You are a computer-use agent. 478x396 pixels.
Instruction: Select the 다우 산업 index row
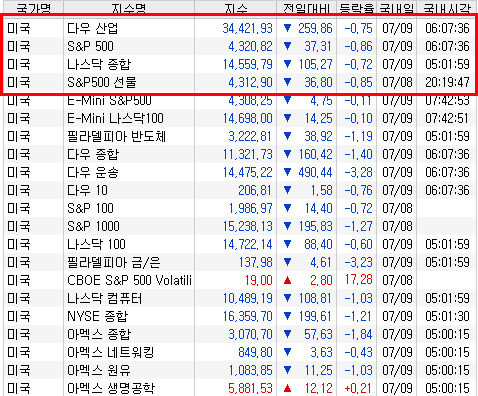coord(240,28)
